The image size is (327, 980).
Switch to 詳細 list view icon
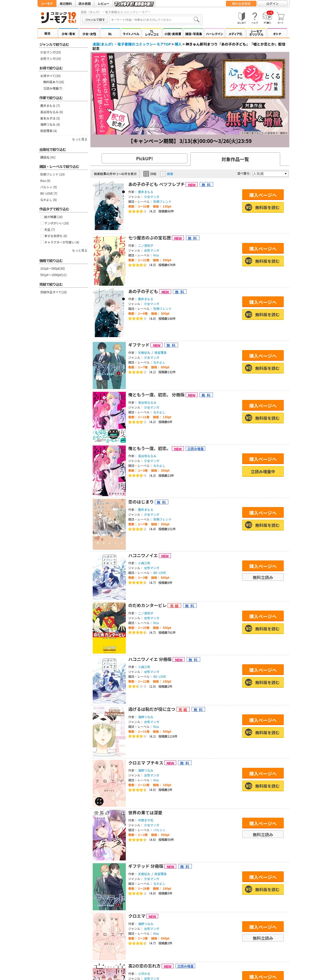pos(146,174)
